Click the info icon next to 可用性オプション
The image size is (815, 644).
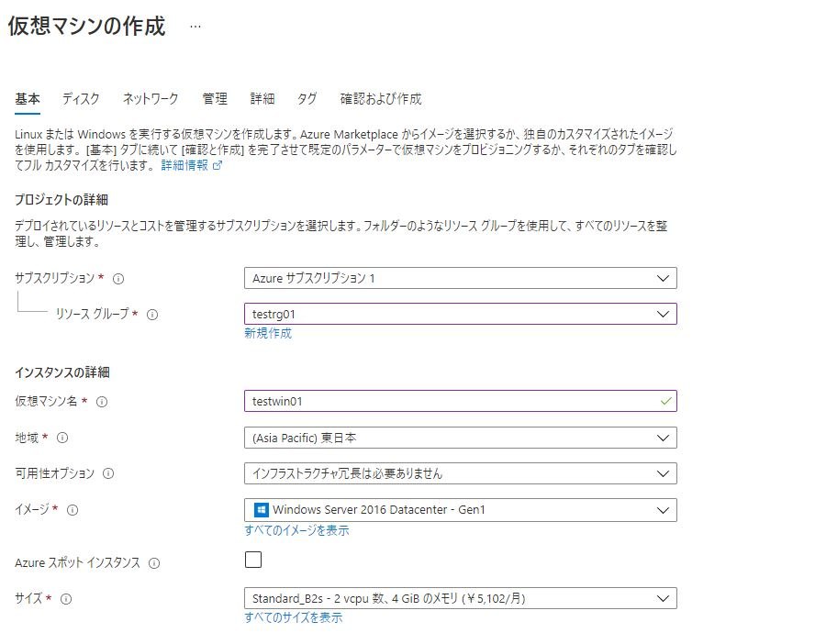[x=108, y=473]
